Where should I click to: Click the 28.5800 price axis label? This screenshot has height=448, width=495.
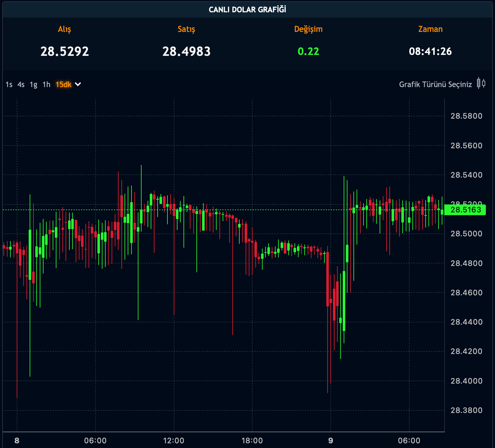coord(466,116)
